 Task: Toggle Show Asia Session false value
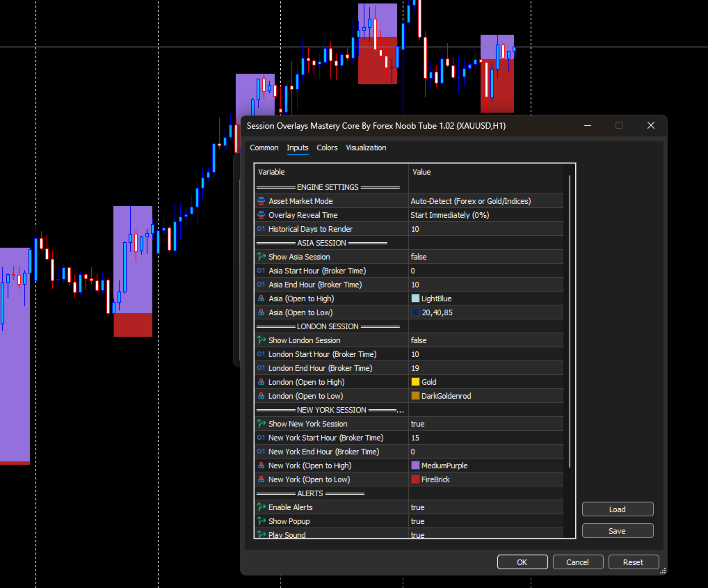[486, 257]
